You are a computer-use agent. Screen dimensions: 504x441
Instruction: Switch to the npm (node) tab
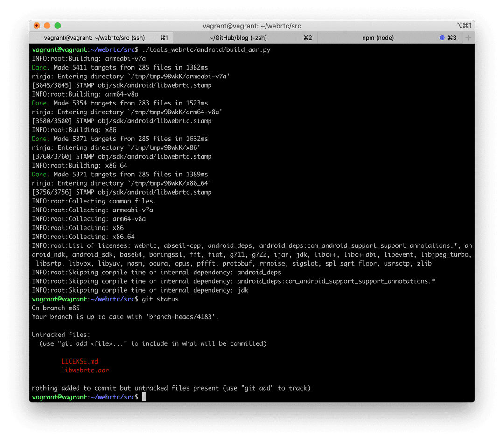(390, 38)
